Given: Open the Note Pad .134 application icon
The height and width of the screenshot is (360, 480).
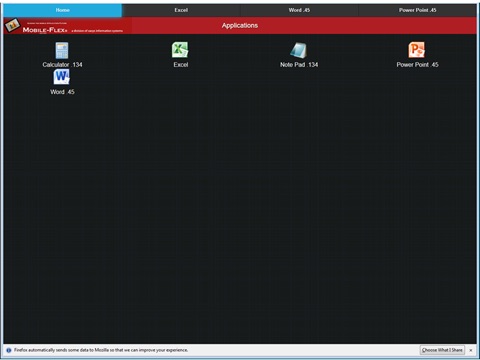Looking at the screenshot, I should 298,50.
